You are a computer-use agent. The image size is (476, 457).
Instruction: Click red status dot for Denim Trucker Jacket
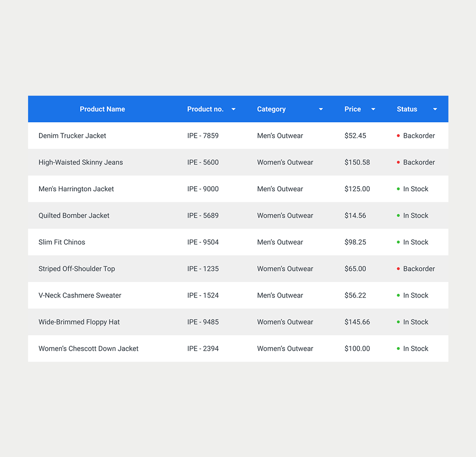pos(398,136)
